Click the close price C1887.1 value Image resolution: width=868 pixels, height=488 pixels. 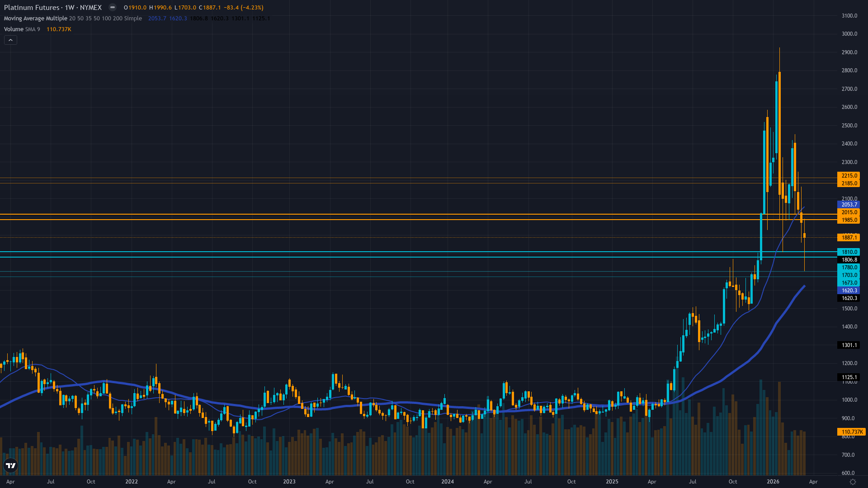click(210, 8)
